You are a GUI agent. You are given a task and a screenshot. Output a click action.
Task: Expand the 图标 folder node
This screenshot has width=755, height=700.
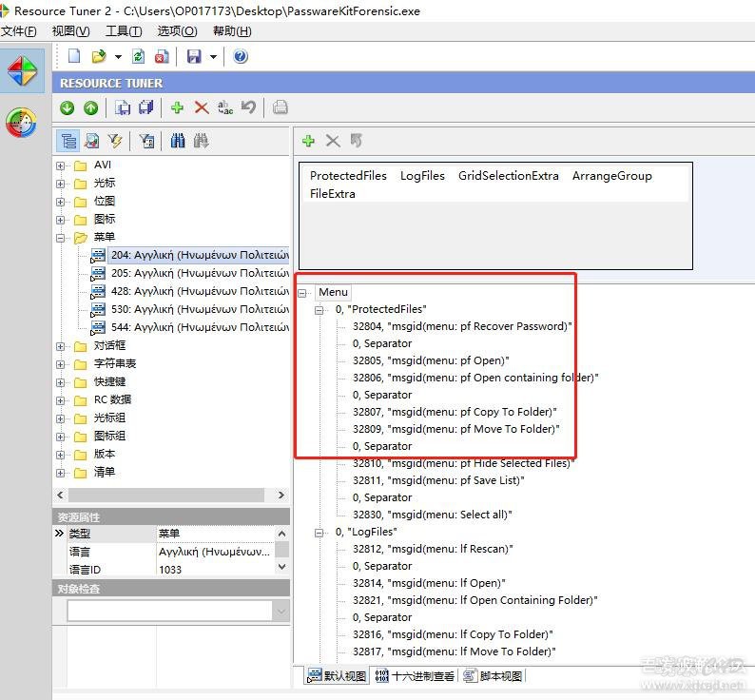click(x=60, y=220)
